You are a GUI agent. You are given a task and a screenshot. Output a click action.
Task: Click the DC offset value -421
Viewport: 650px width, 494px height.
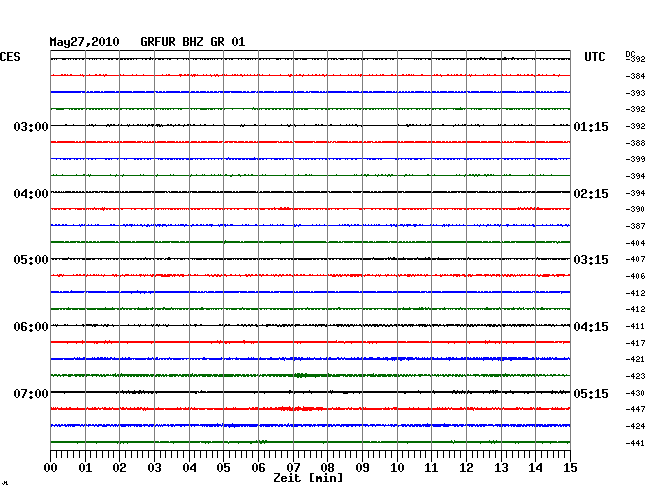click(x=635, y=359)
